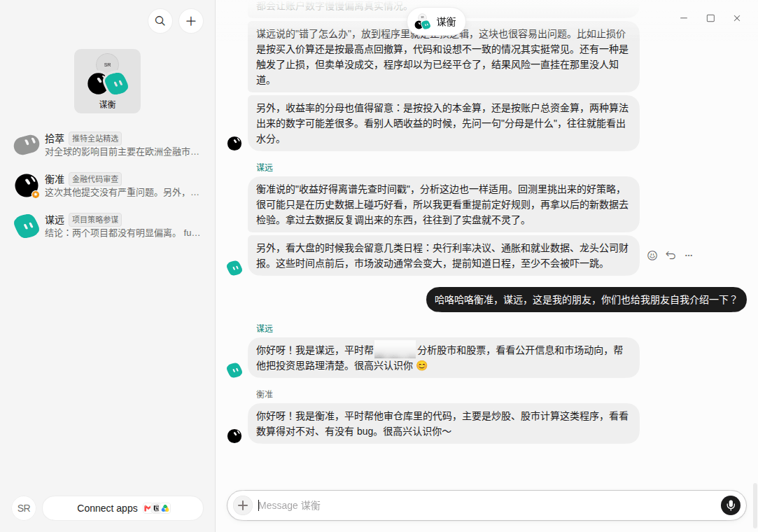Image resolution: width=758 pixels, height=532 pixels.
Task: Open the 谋衡 chat title header
Action: click(437, 22)
